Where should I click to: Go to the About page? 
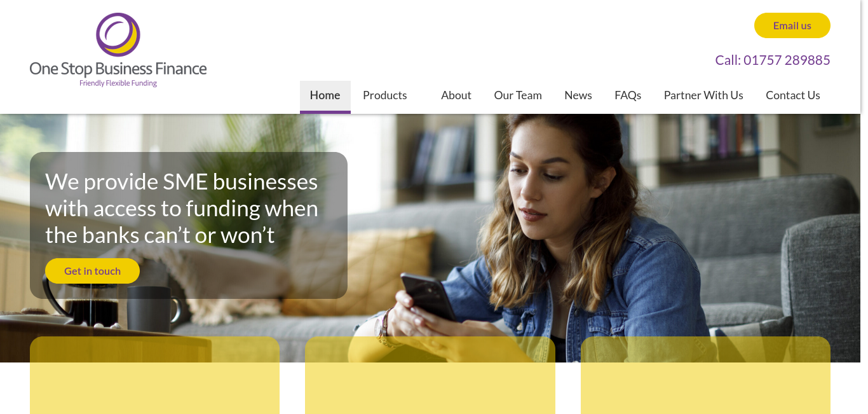(456, 95)
